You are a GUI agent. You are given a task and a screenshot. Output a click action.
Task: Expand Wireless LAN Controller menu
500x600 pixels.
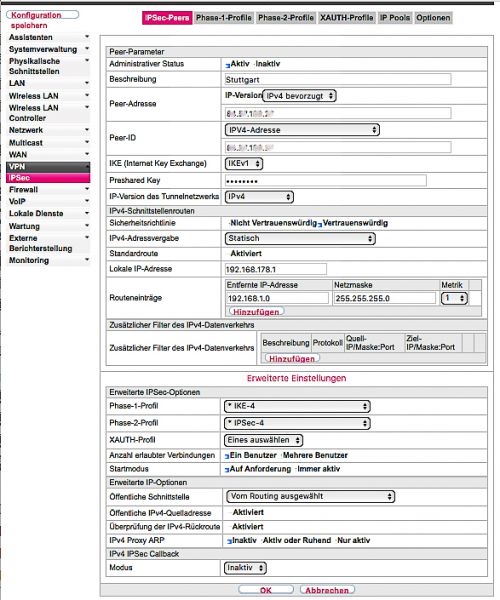click(48, 113)
